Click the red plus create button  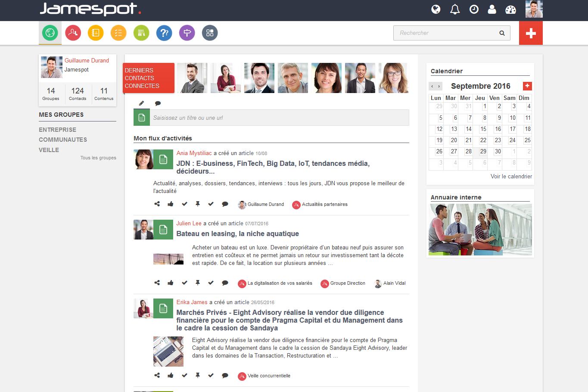click(531, 33)
